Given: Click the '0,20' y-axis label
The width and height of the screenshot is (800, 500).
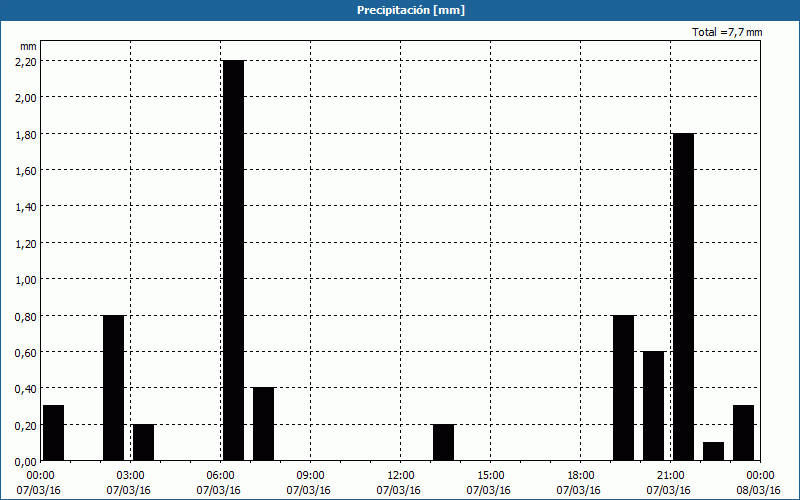Looking at the screenshot, I should pyautogui.click(x=26, y=426).
